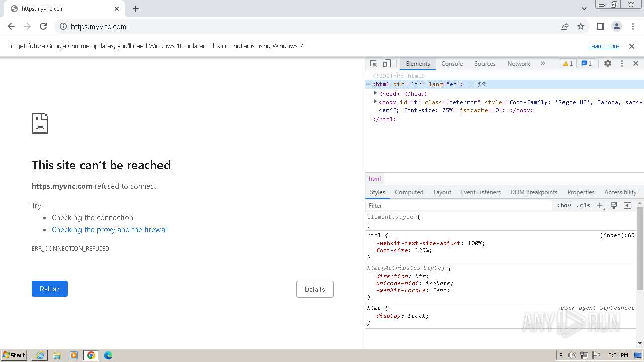Share this page icon
The height and width of the screenshot is (362, 644).
[565, 27]
